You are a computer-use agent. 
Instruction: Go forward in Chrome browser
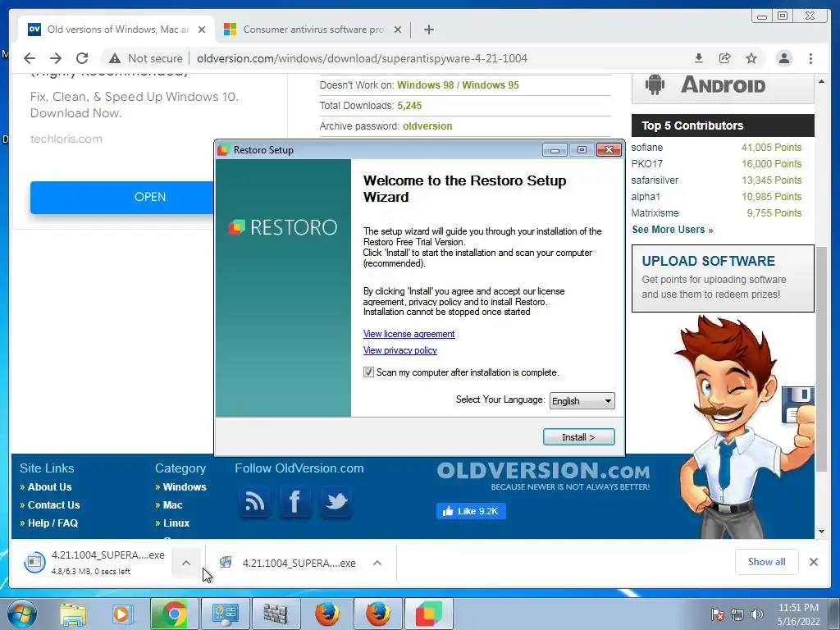click(x=56, y=58)
